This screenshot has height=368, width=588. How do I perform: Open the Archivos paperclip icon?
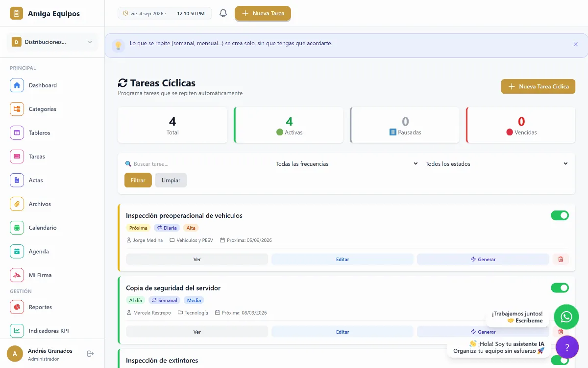17,204
